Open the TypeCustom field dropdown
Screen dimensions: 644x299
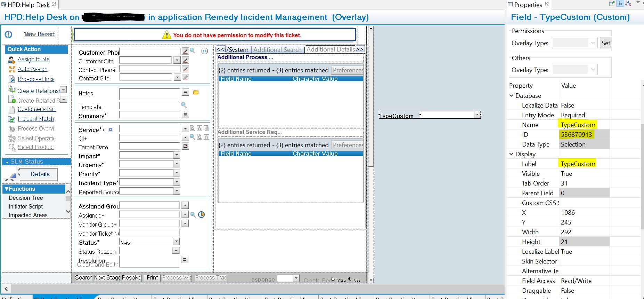click(x=478, y=115)
